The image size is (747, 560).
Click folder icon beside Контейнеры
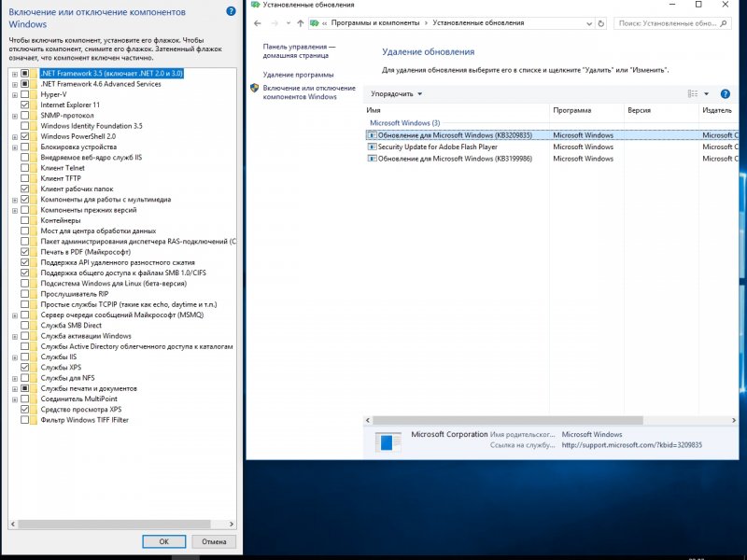(34, 220)
